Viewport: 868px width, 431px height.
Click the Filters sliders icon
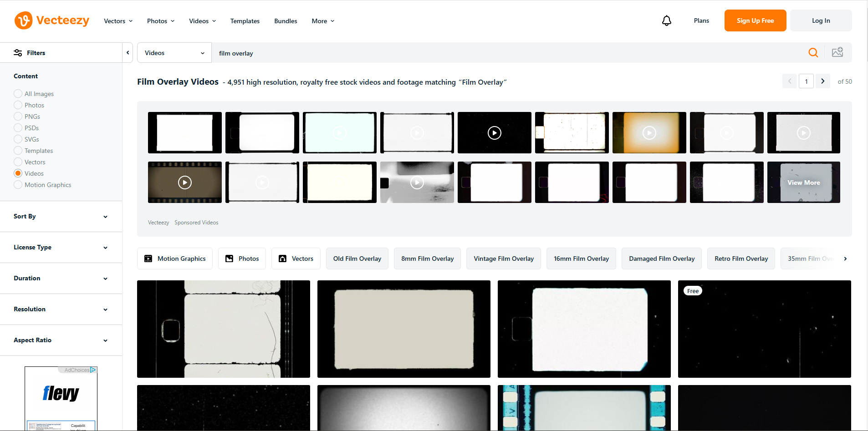[18, 53]
